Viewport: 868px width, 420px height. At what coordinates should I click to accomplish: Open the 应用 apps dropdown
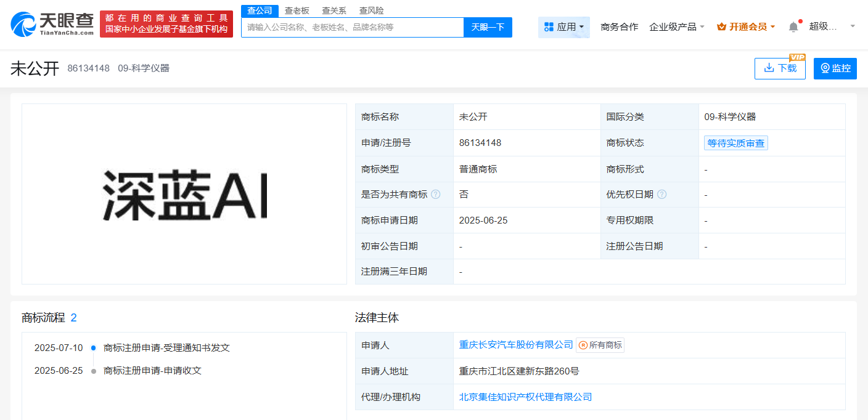point(564,27)
